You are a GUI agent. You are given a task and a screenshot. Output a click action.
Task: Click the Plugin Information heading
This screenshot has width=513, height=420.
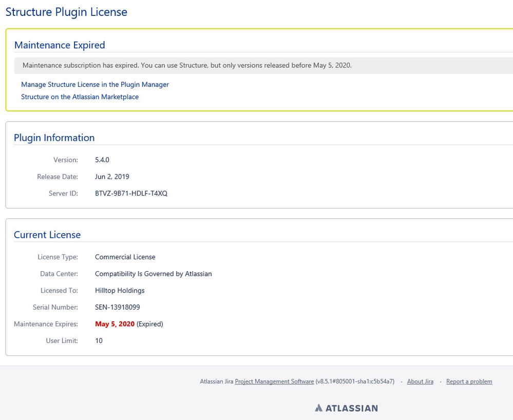pos(54,138)
